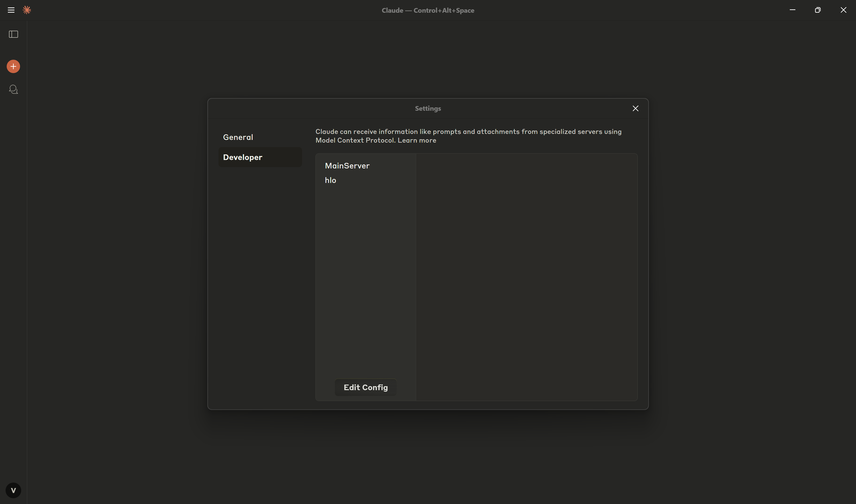This screenshot has height=504, width=856.
Task: Switch to the General settings tab
Action: (x=238, y=137)
